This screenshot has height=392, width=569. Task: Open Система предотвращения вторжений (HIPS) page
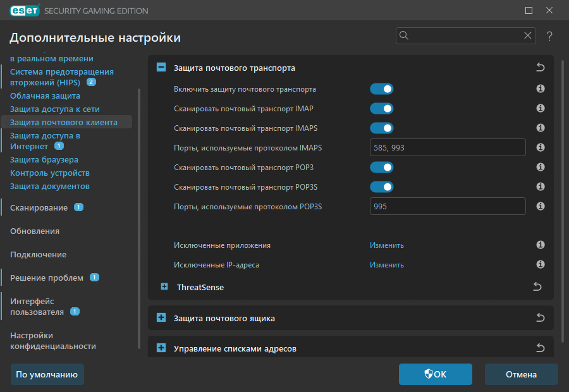pos(62,77)
